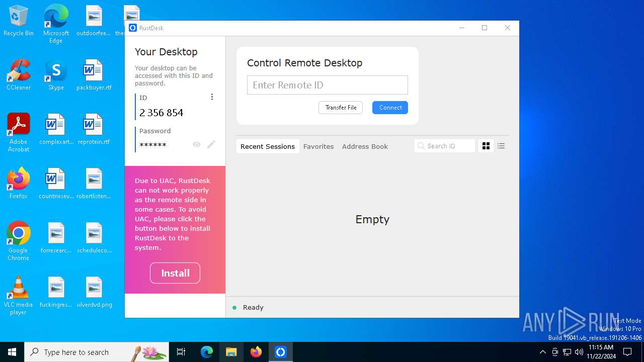This screenshot has width=644, height=362.
Task: Open the ID options three-dot menu
Action: (212, 97)
